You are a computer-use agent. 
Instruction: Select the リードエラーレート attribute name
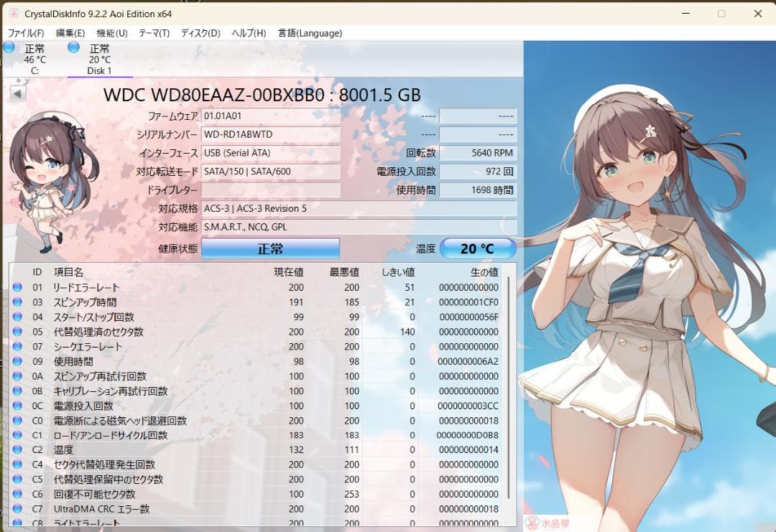tap(86, 287)
